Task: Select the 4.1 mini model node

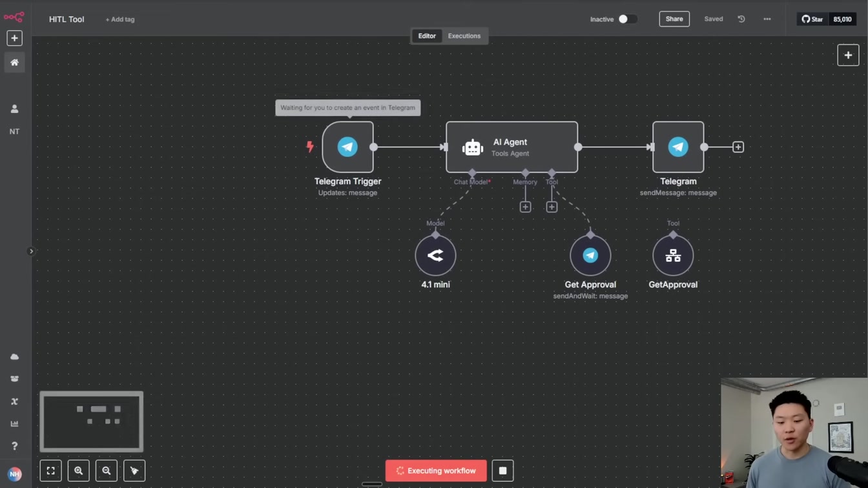Action: coord(435,256)
